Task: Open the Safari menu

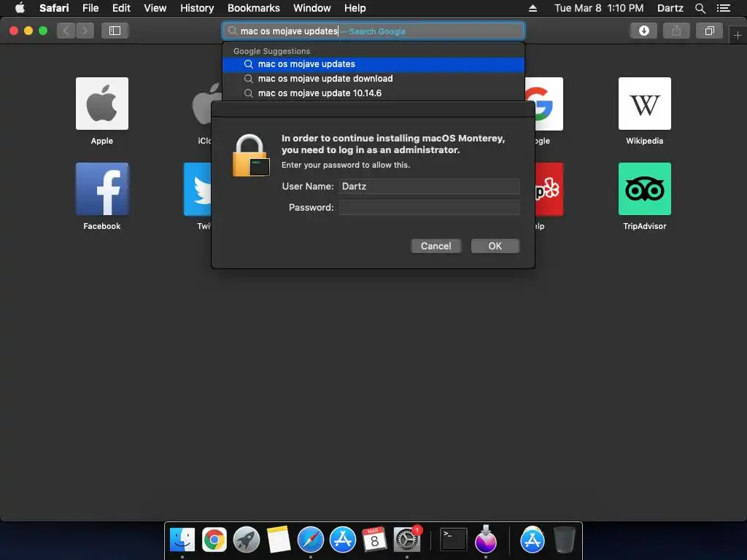Action: pyautogui.click(x=54, y=8)
